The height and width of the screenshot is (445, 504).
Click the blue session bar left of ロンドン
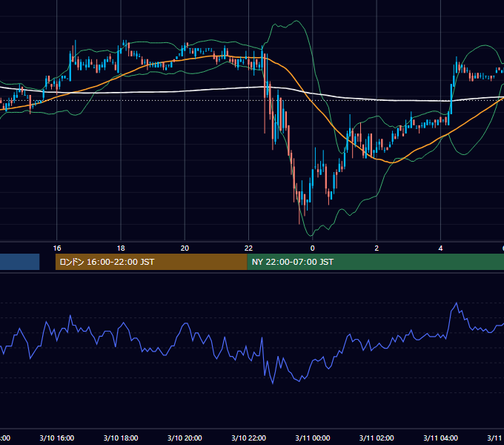19,262
